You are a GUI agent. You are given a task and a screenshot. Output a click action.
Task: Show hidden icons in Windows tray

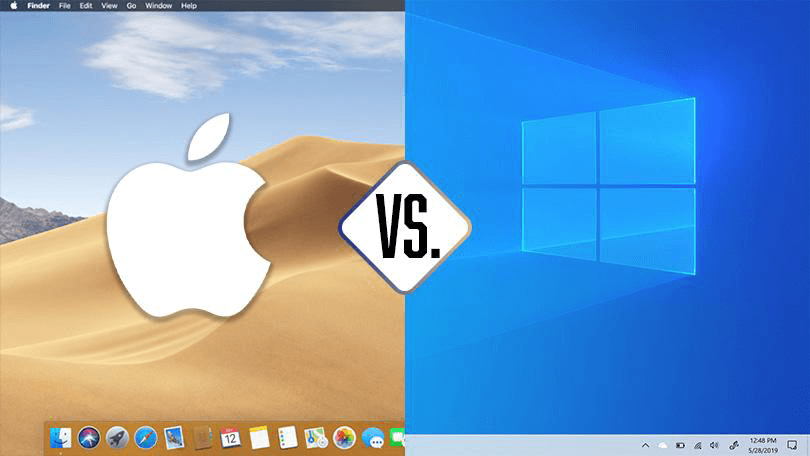pos(645,445)
